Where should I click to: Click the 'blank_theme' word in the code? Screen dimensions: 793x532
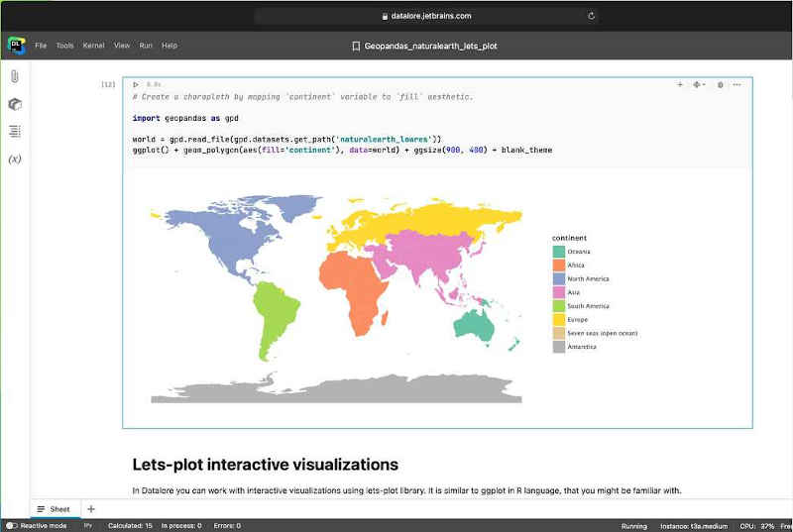[x=526, y=150]
